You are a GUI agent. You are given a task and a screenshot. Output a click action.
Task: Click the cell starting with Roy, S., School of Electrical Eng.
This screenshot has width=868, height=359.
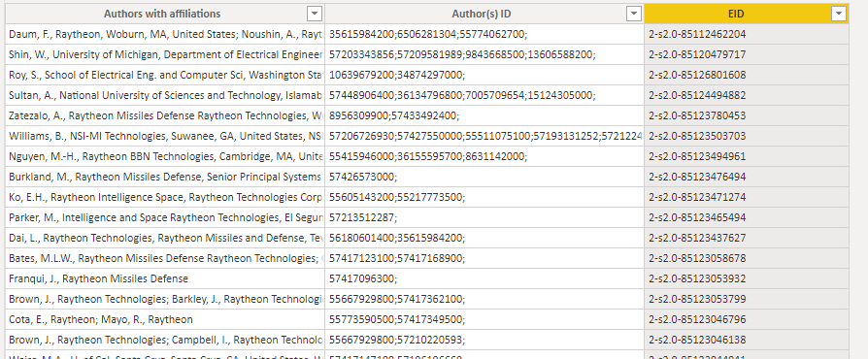(165, 76)
